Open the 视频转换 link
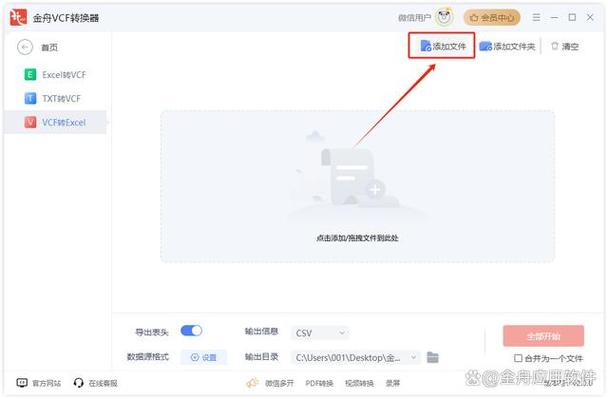Image resolution: width=608 pixels, height=399 pixels. tap(359, 383)
